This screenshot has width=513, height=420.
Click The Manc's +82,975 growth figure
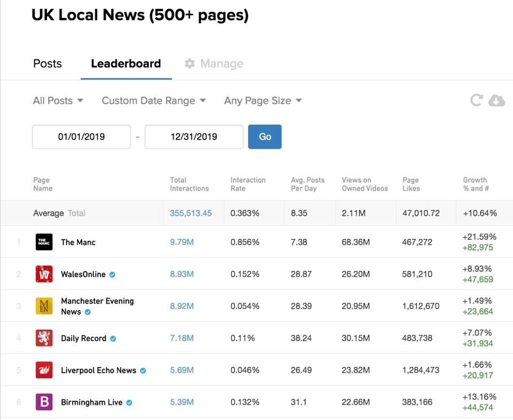tap(478, 247)
